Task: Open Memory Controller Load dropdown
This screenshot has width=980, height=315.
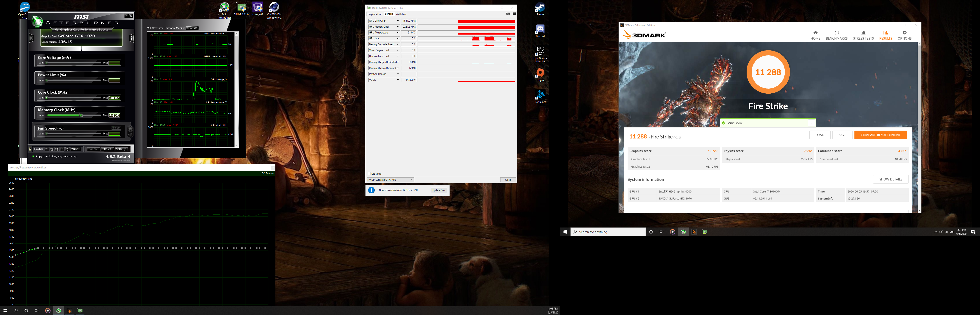Action: 398,44
